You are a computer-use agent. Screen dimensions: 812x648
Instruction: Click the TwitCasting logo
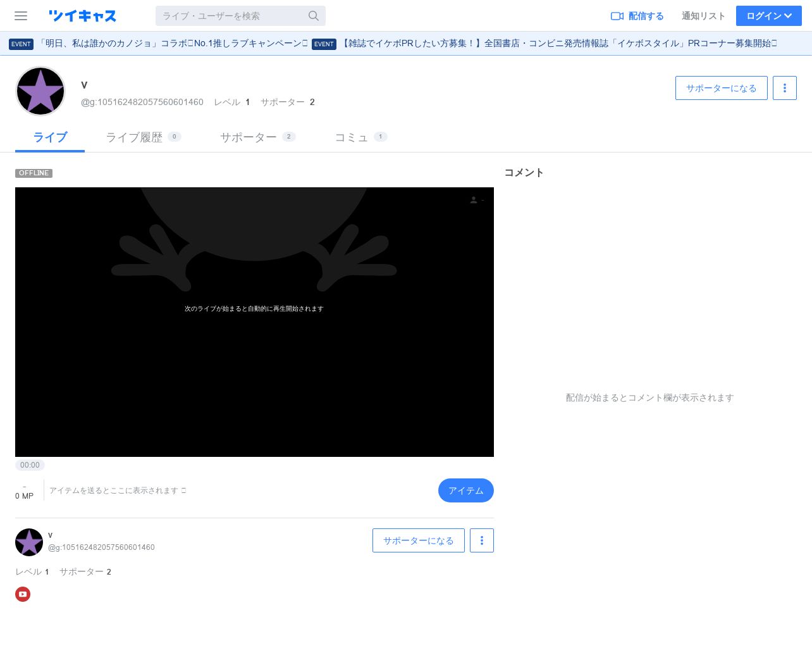(x=82, y=16)
